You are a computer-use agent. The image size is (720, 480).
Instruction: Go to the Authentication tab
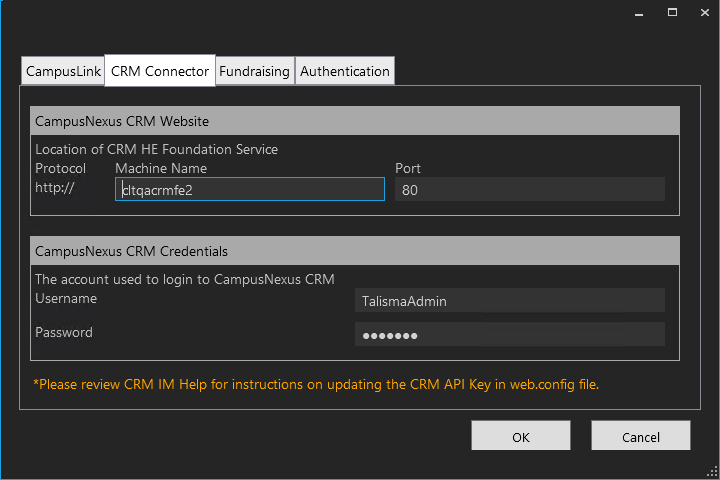344,71
